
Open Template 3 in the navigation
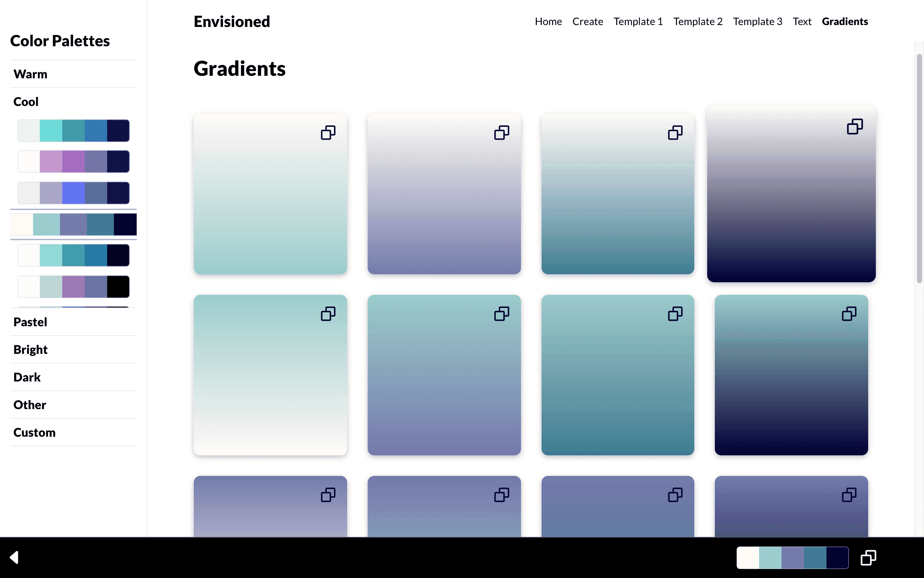(757, 22)
